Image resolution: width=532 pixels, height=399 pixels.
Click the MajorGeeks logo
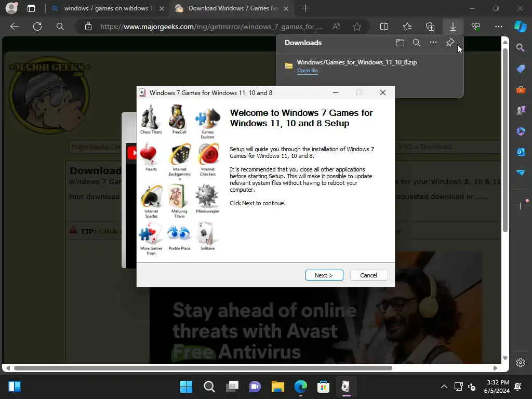click(x=49, y=95)
